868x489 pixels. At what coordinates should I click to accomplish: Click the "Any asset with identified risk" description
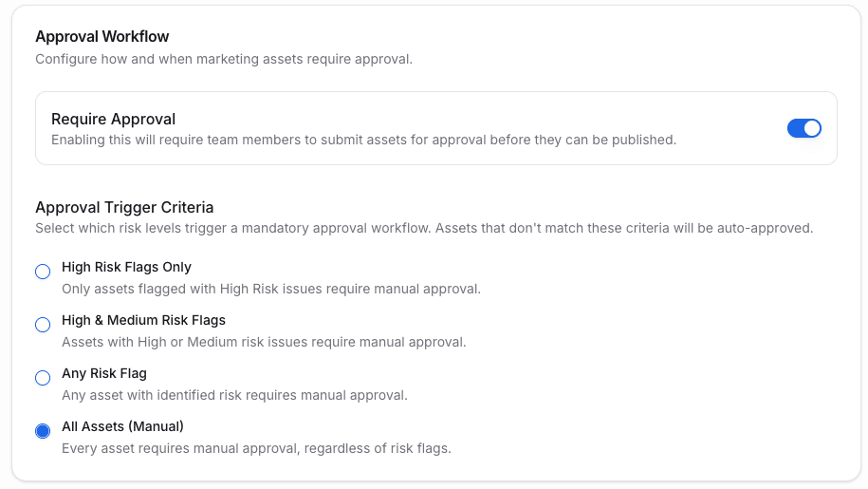pos(234,395)
